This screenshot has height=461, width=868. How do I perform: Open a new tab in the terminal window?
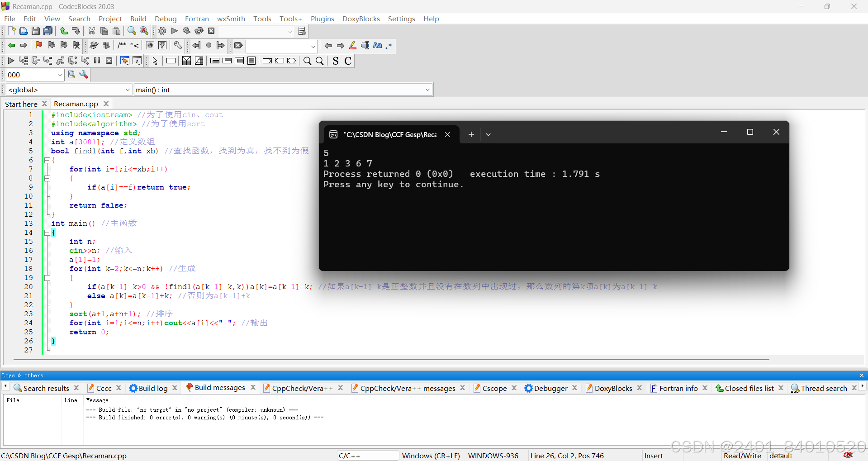pyautogui.click(x=471, y=134)
